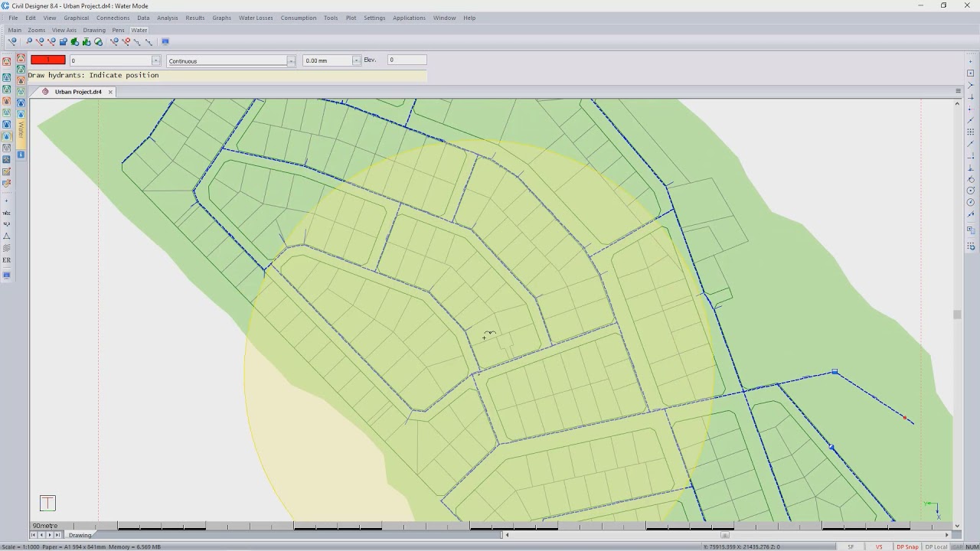The height and width of the screenshot is (551, 980).
Task: Switch to the View Axis toolbar tab
Action: [64, 30]
